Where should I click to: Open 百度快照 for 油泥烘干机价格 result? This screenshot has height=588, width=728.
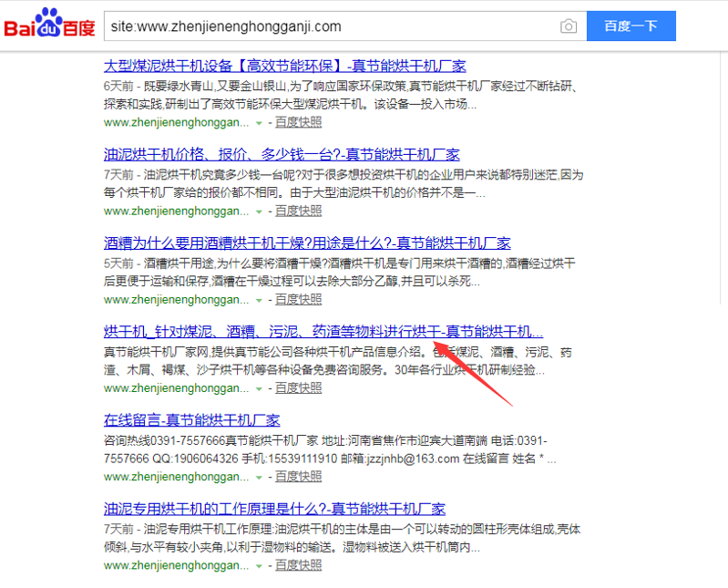[x=298, y=211]
